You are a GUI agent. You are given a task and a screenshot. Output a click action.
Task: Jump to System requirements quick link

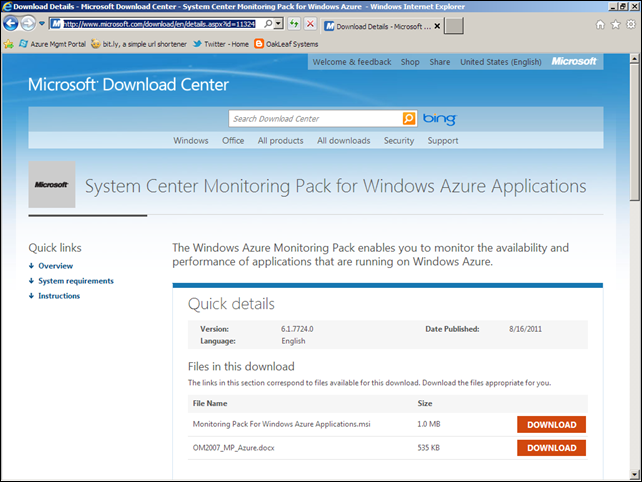(75, 281)
